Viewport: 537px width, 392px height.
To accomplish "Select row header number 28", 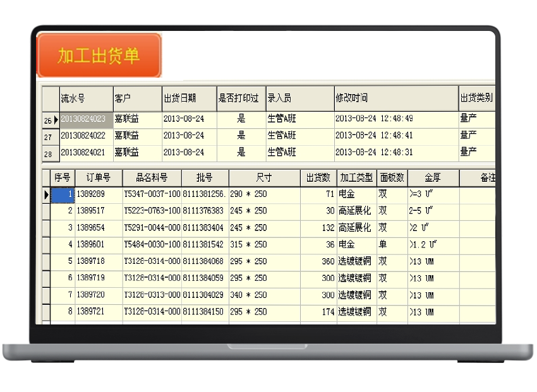I will pos(49,153).
